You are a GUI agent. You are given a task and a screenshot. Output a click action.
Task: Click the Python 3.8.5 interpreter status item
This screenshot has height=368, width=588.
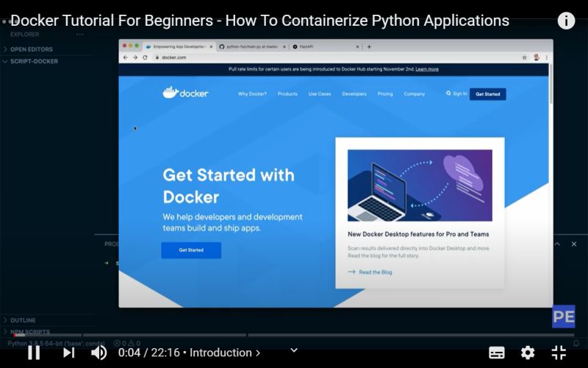tap(56, 343)
